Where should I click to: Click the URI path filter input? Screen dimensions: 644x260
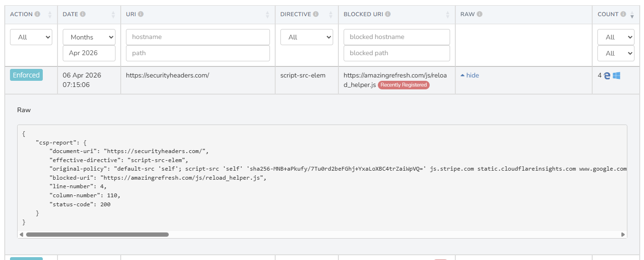198,53
